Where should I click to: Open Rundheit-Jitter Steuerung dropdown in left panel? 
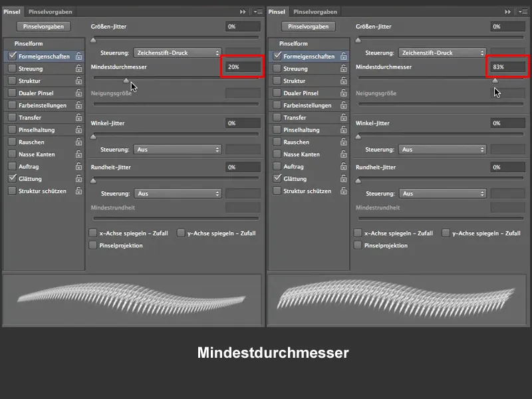pos(178,194)
